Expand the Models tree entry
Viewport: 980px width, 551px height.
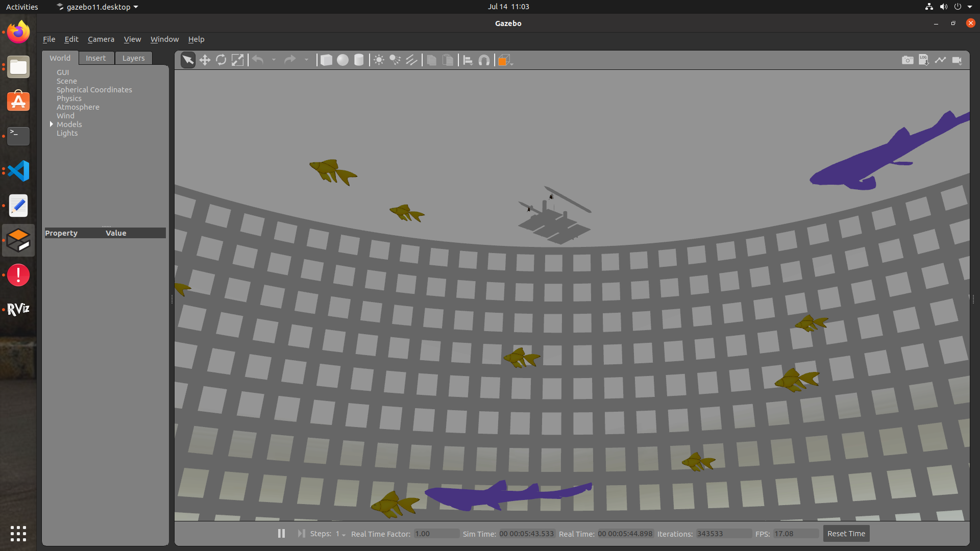click(52, 124)
